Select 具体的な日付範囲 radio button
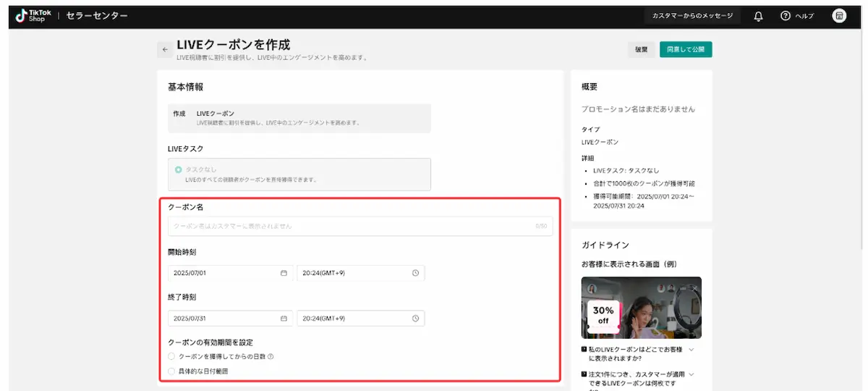This screenshot has height=391, width=868. [171, 371]
